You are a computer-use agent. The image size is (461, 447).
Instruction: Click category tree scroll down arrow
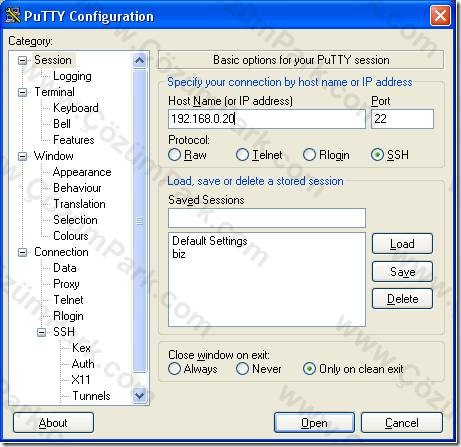(x=139, y=396)
